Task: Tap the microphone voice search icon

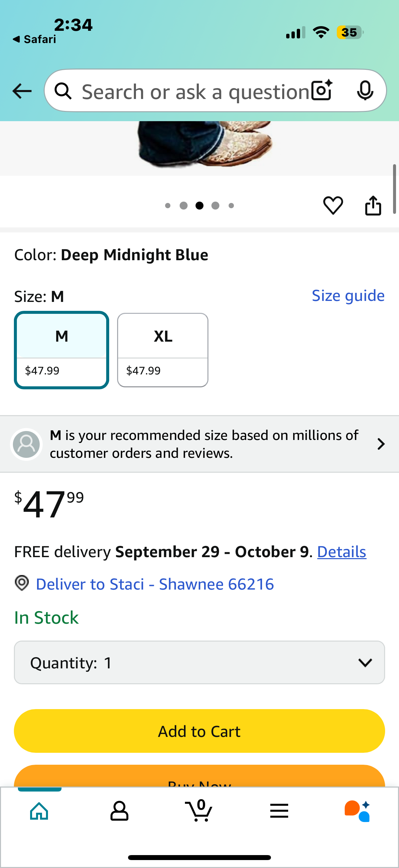Action: (x=365, y=90)
